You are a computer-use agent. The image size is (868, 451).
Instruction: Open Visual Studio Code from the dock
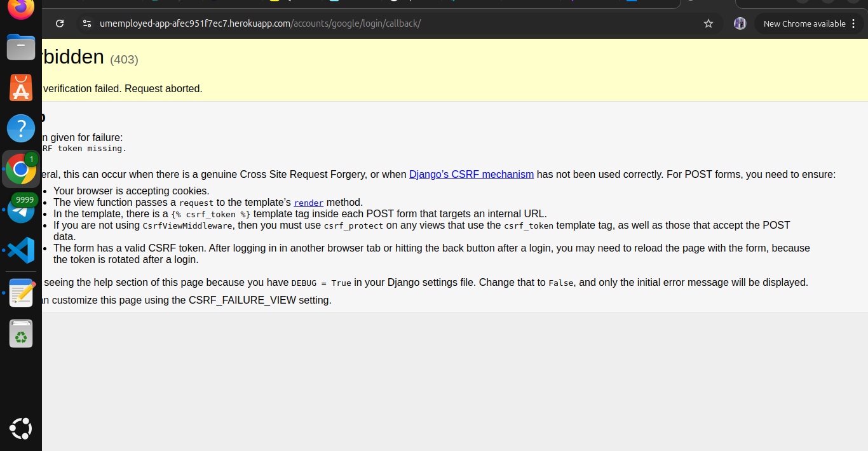tap(21, 251)
